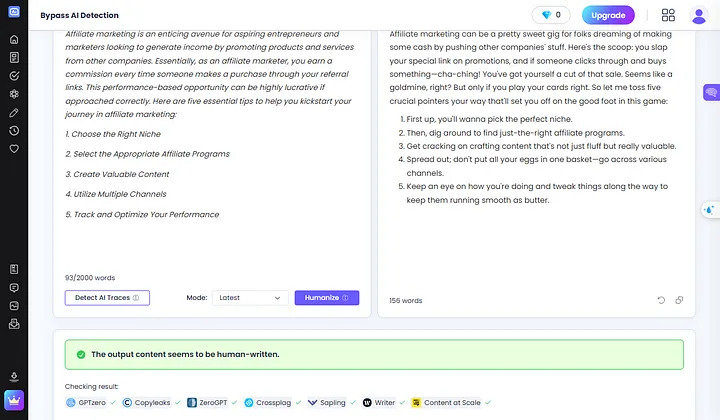Expand the Mode dropdown set to Latest

pyautogui.click(x=251, y=298)
